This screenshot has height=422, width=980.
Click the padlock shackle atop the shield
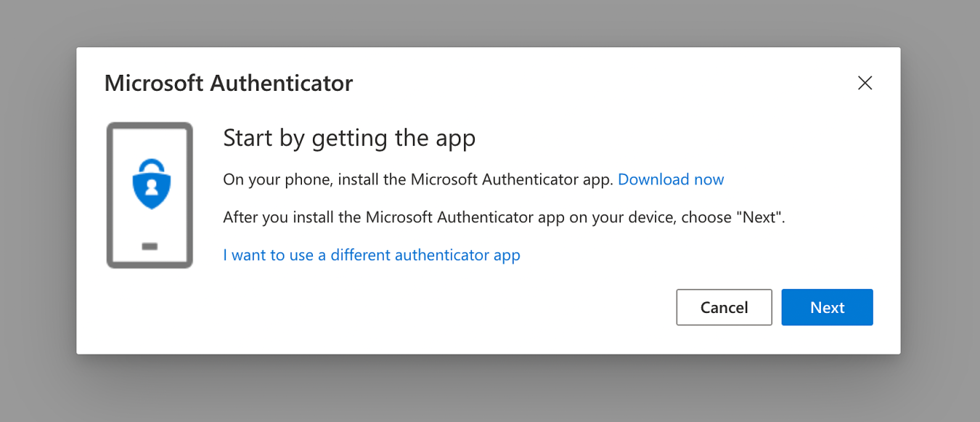click(150, 164)
